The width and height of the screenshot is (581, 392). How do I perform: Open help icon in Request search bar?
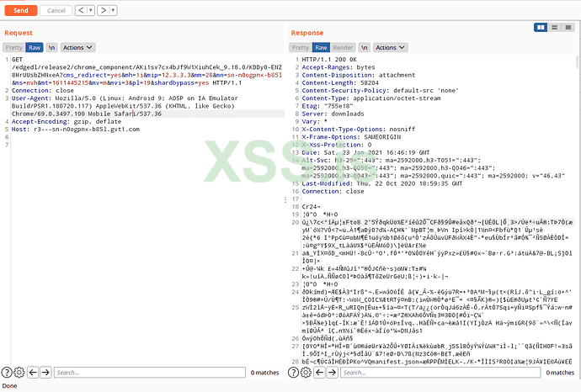tap(7, 373)
